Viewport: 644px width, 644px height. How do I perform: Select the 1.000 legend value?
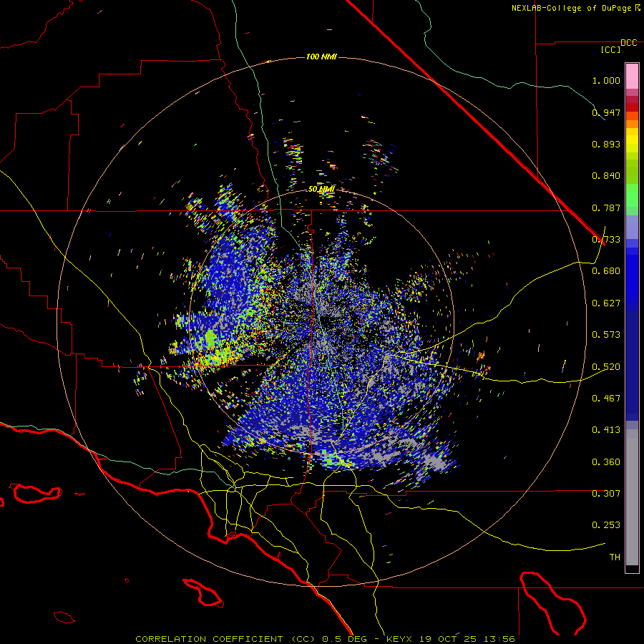pos(606,80)
